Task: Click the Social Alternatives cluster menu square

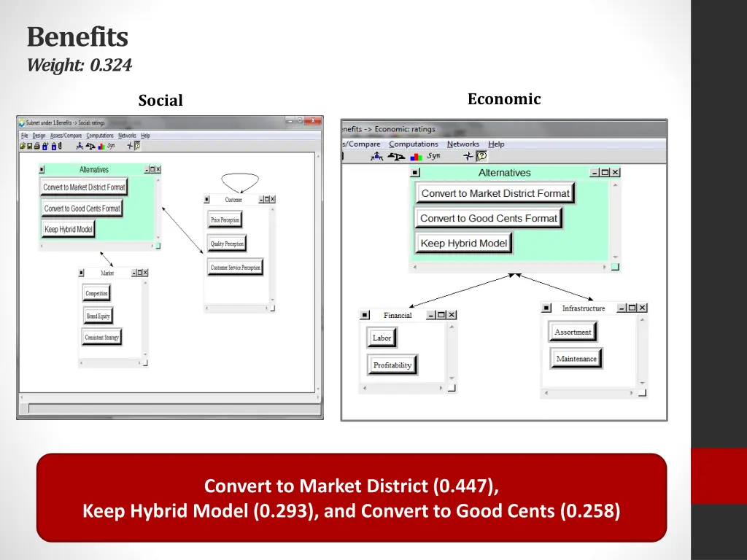Action: coord(42,169)
